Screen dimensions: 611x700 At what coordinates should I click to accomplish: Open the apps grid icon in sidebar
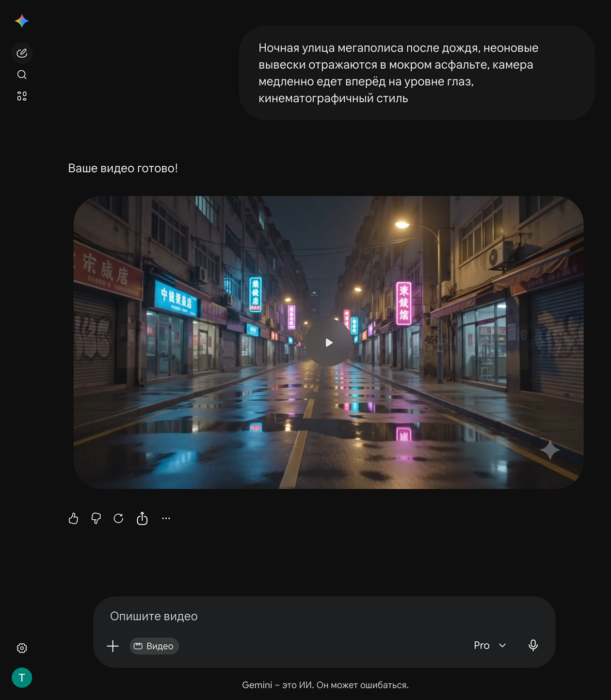coord(22,96)
